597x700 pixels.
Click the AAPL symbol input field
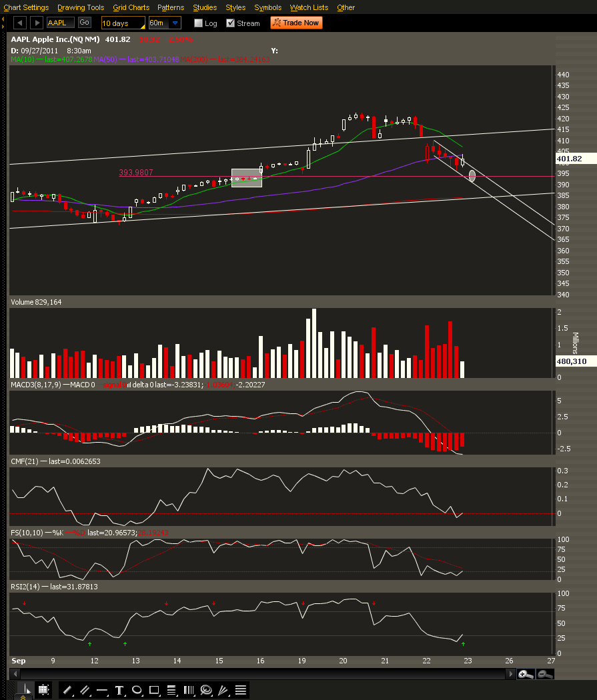60,23
